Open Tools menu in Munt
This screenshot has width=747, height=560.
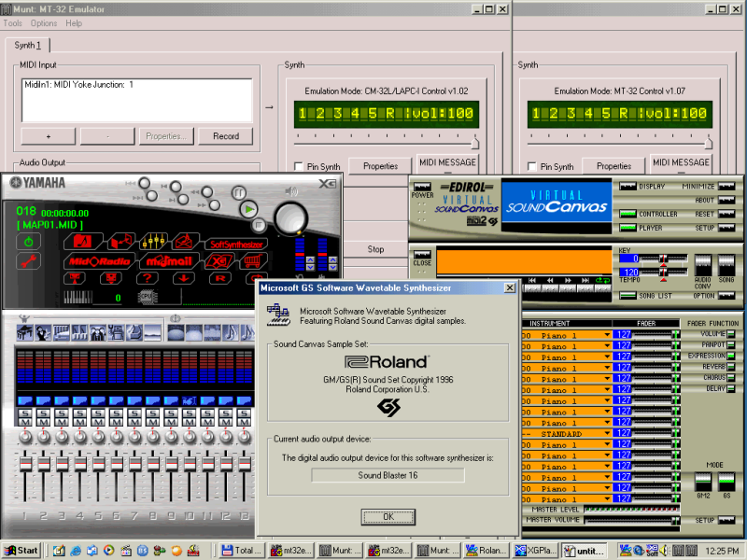point(12,22)
